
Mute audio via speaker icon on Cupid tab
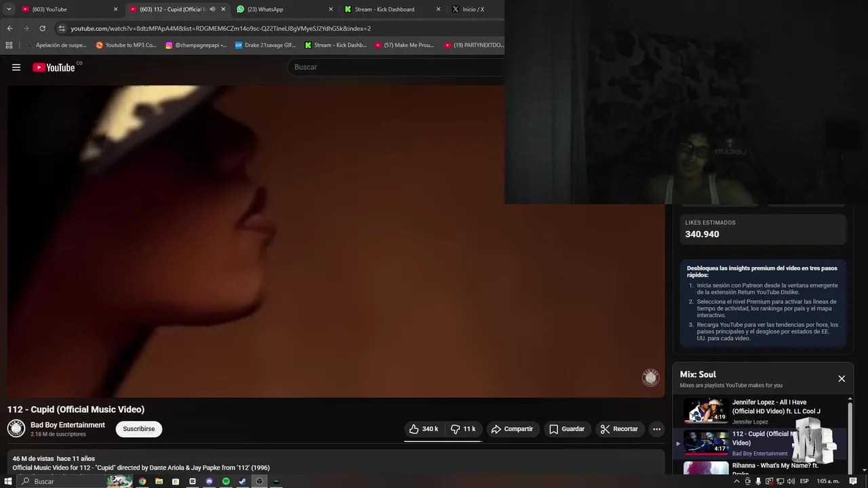point(212,9)
